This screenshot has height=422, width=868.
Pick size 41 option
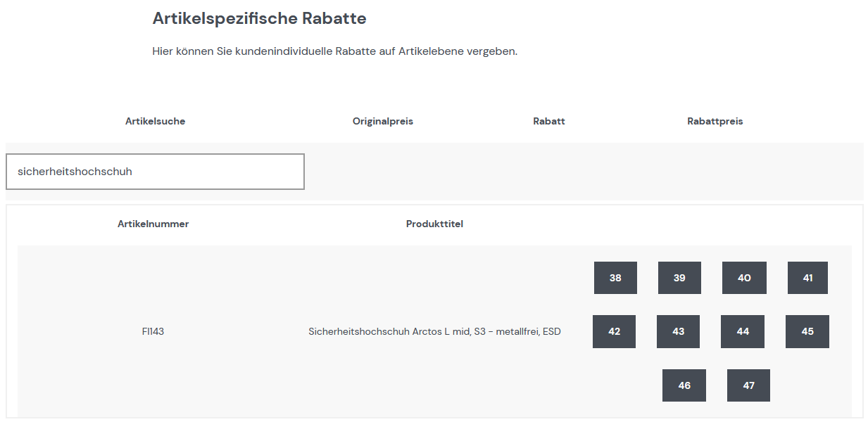tap(807, 278)
